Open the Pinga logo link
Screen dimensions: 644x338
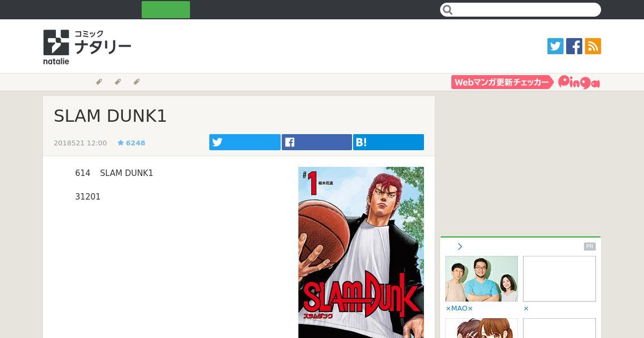click(579, 82)
